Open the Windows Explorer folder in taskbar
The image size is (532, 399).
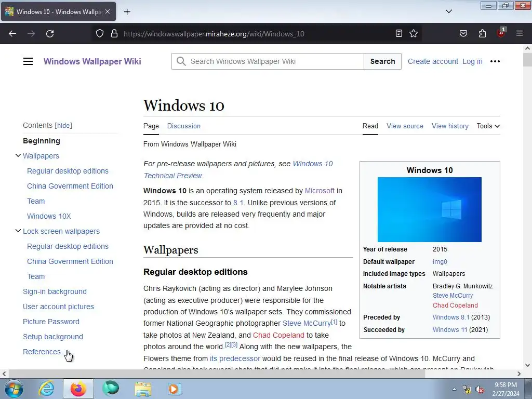pos(143,389)
